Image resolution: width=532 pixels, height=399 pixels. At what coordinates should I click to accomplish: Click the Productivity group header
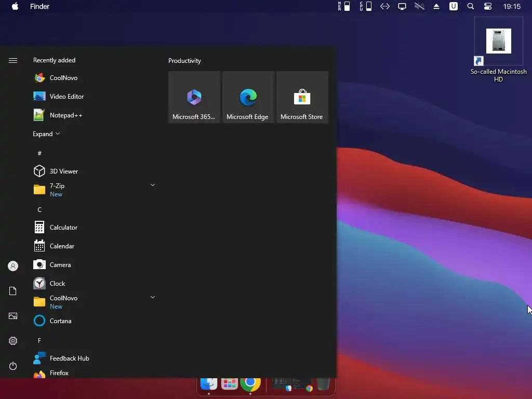click(184, 61)
